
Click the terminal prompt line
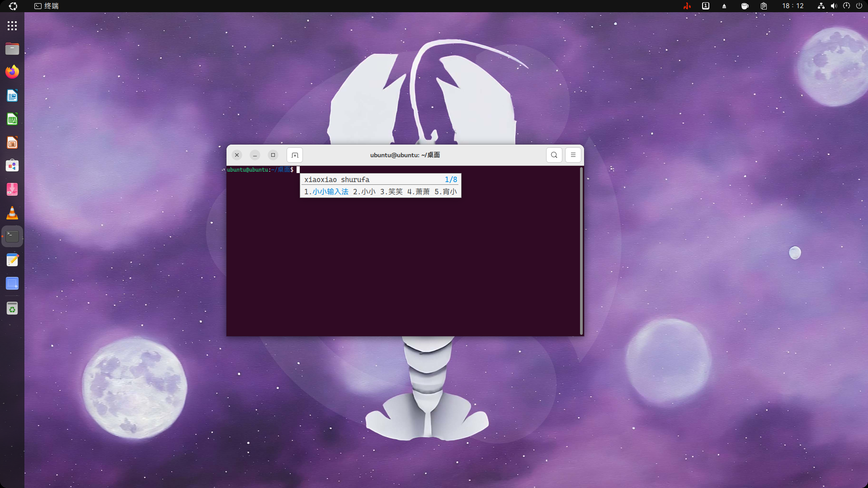click(263, 170)
